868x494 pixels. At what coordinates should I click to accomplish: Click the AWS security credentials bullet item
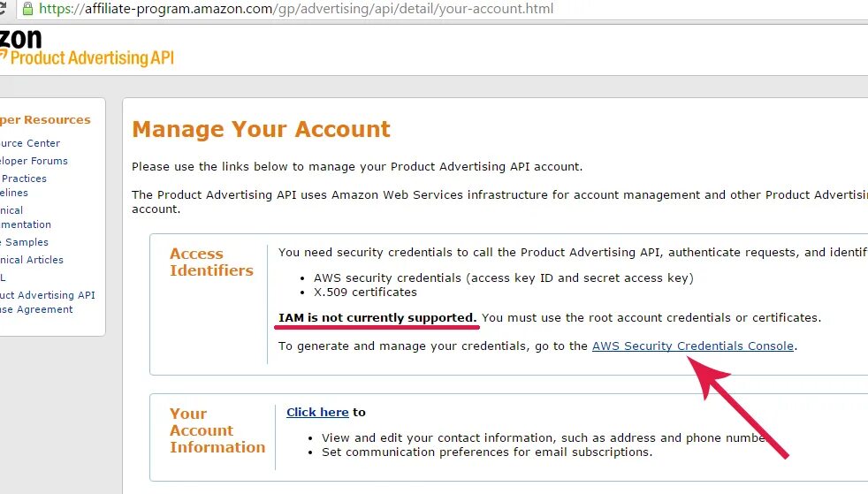503,277
